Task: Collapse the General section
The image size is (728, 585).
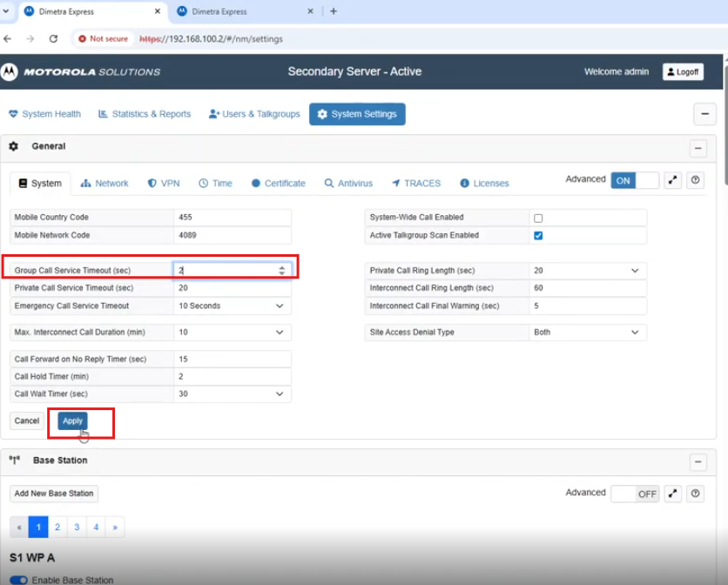Action: (x=698, y=149)
